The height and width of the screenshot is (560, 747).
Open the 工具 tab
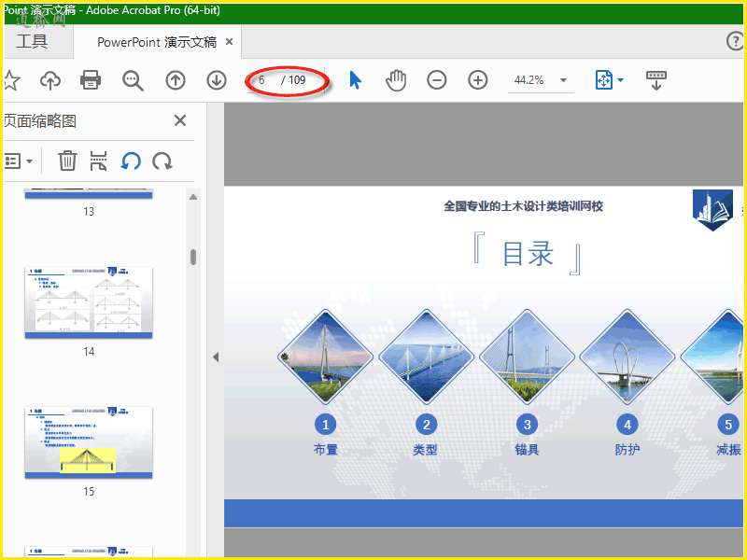click(x=32, y=41)
